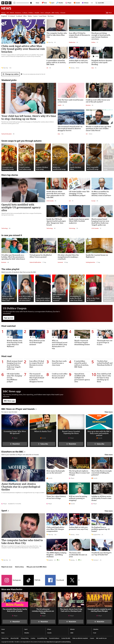The image size is (114, 644).
Task: Open notifications bell icon
Action: tap(31, 3)
